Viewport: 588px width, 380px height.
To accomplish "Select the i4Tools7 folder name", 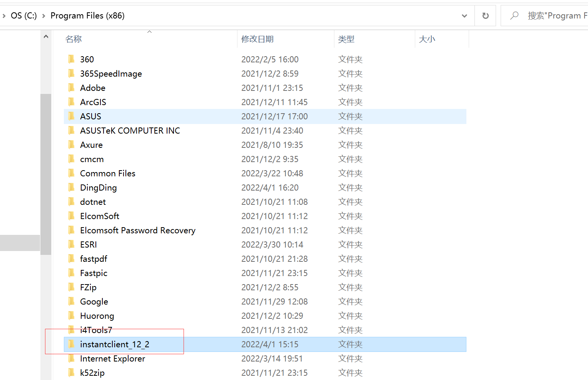I will click(x=96, y=330).
